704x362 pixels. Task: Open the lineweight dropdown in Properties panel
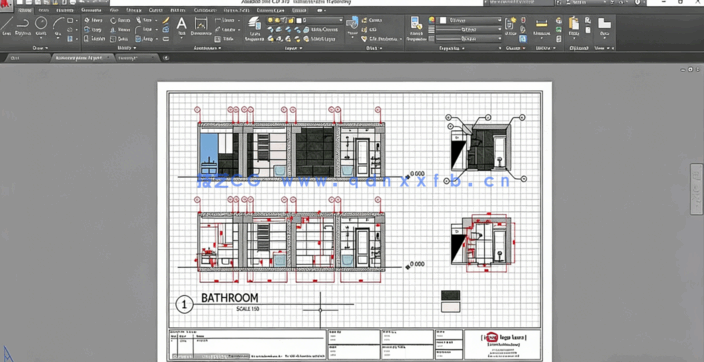[469, 30]
